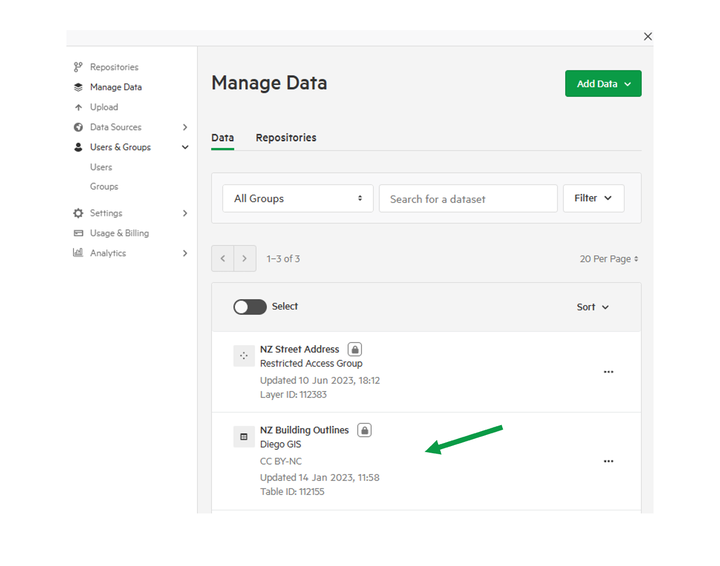Change the 20 Per Page setting
The height and width of the screenshot is (566, 720).
[x=608, y=259]
